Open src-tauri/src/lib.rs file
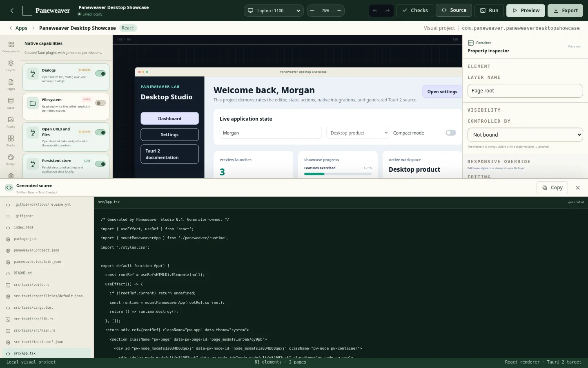Screen dimensions: 588x368 [47, 319]
